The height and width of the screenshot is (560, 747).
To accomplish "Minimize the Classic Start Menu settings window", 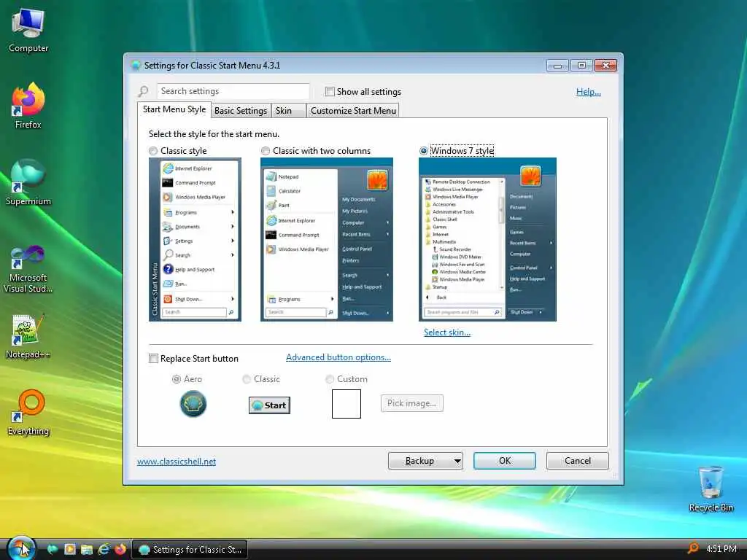I will (557, 65).
